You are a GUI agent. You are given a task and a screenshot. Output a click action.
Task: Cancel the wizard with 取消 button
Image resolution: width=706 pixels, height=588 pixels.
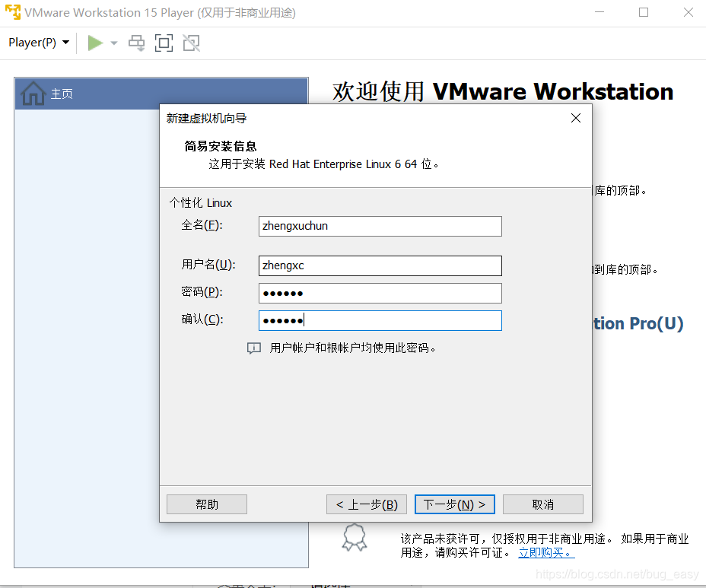pos(543,504)
